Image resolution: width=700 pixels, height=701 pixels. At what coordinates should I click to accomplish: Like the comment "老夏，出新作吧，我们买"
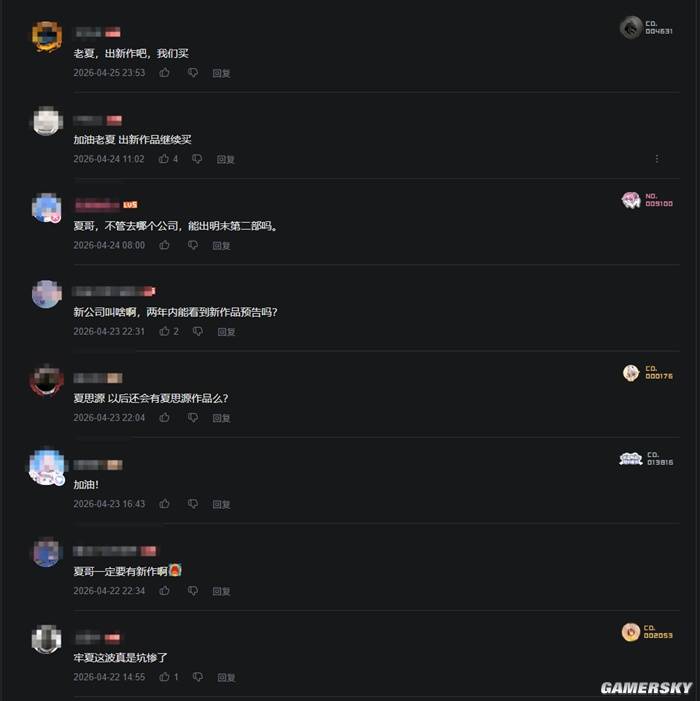[164, 72]
